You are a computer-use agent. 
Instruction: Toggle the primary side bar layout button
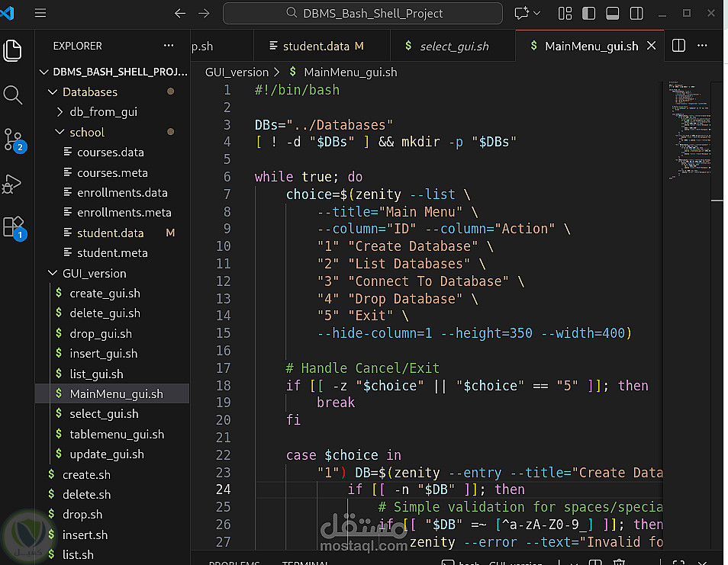coord(588,13)
